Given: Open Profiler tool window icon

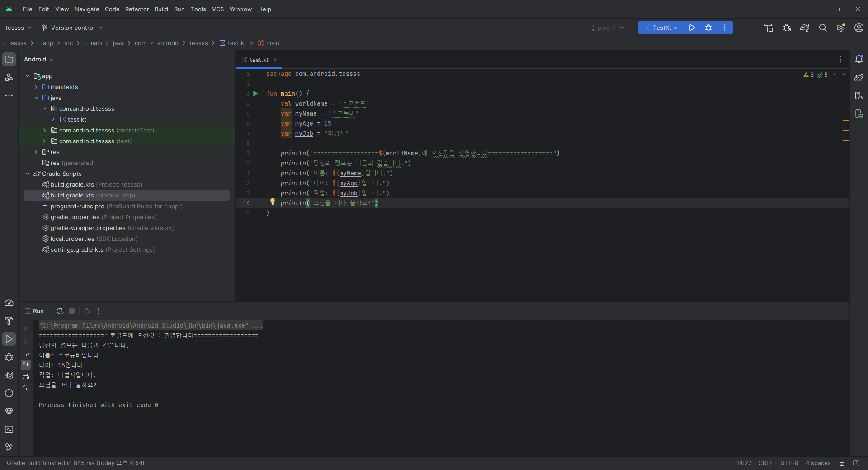Looking at the screenshot, I should [9, 303].
